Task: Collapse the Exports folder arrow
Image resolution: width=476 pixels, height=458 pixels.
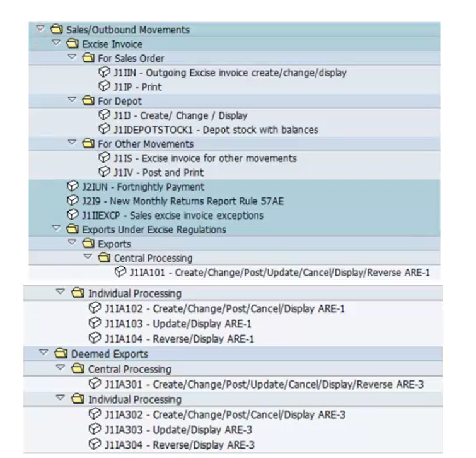Action: [x=72, y=242]
